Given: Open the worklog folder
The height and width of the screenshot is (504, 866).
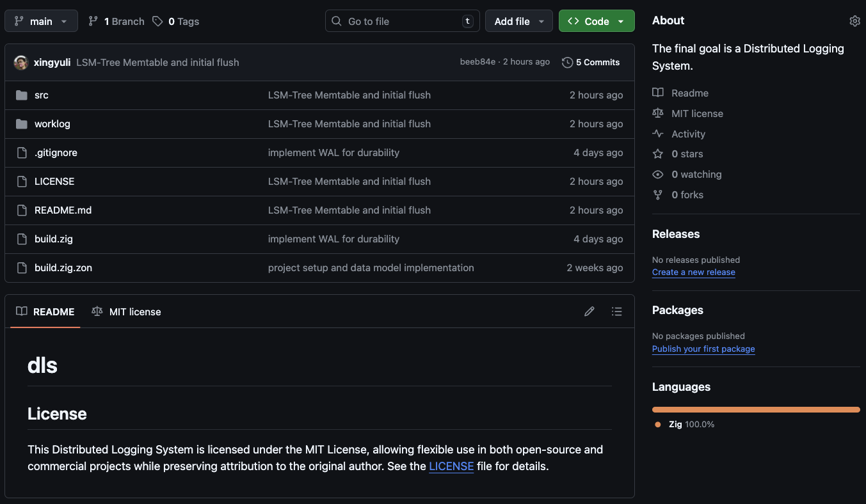Looking at the screenshot, I should click(x=52, y=124).
